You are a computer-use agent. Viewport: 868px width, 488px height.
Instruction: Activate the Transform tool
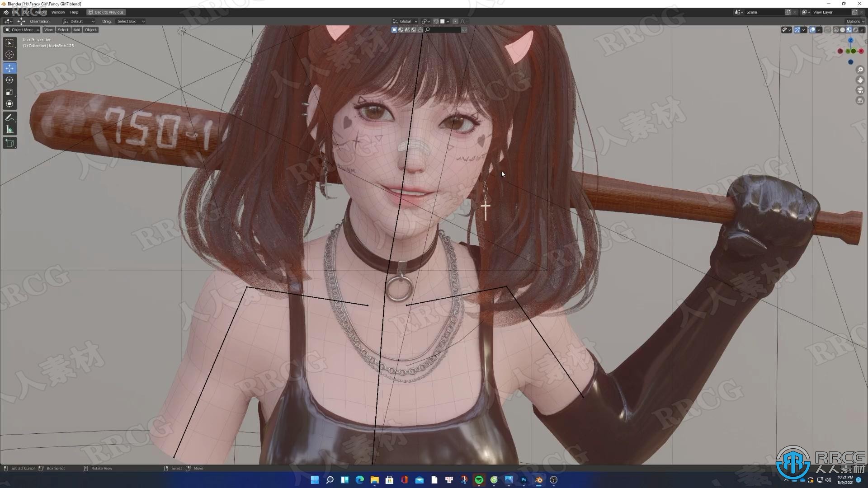click(x=9, y=103)
